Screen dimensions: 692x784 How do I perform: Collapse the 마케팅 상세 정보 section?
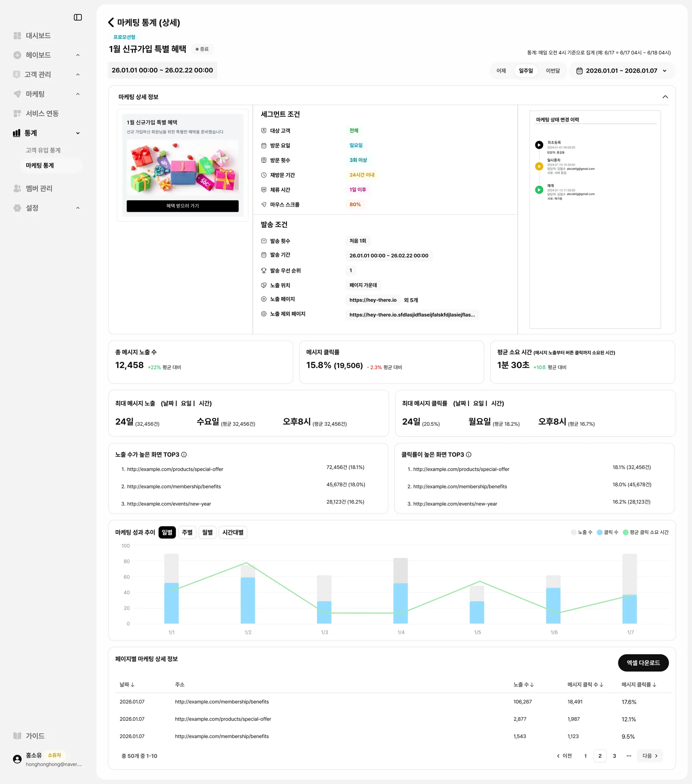tap(665, 97)
